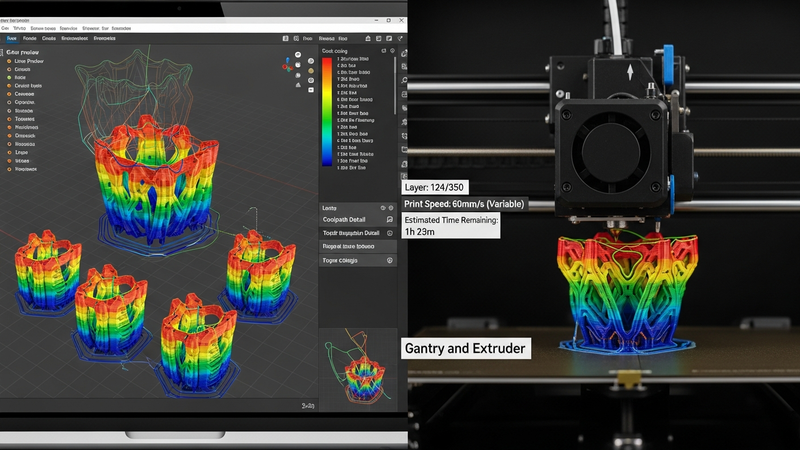
Task: Click the 'Gantry and Extruder' label
Action: click(x=465, y=348)
